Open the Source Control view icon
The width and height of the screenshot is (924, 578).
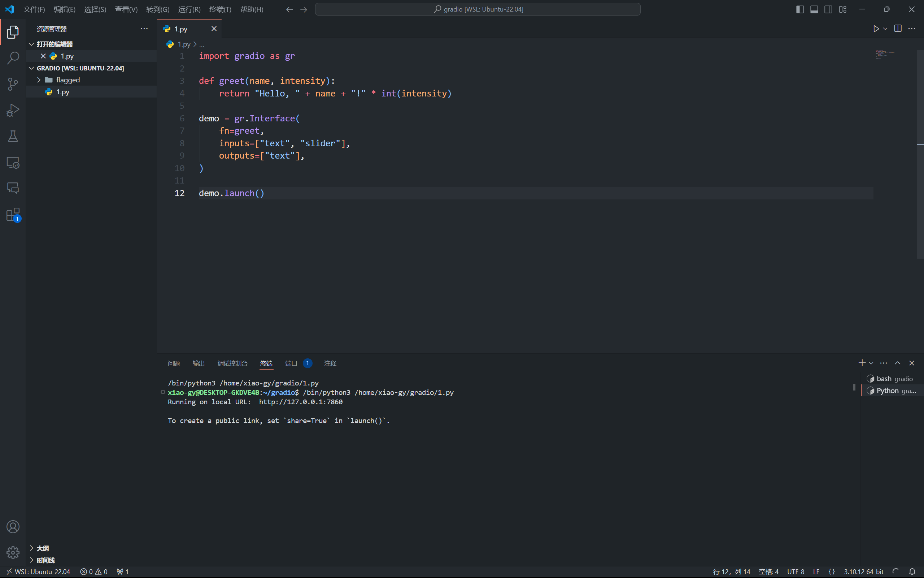(13, 84)
